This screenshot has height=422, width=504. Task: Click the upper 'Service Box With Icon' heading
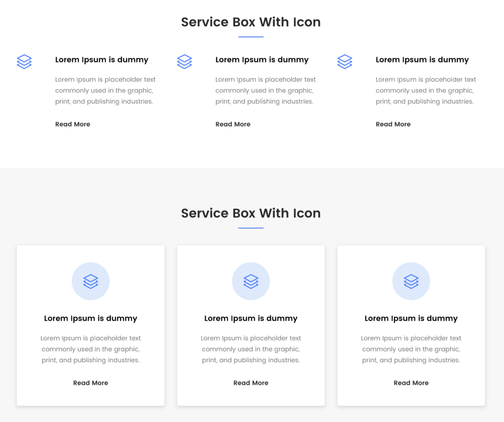[x=251, y=22]
